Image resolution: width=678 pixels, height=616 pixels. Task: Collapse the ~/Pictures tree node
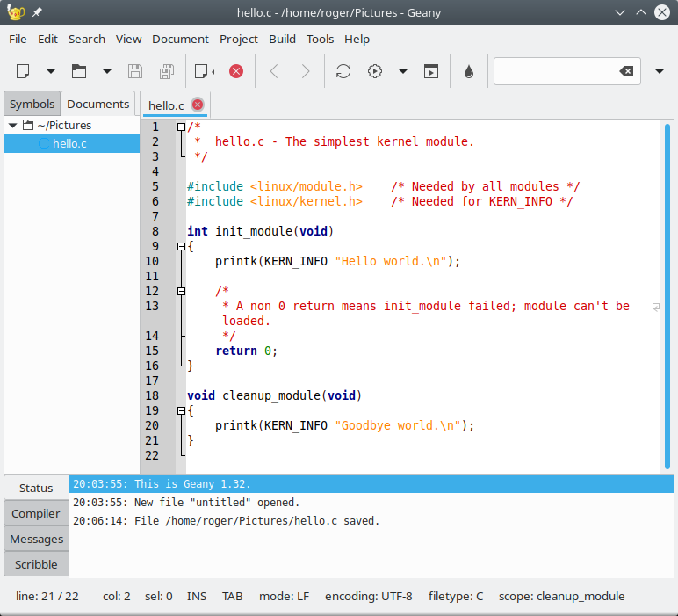point(12,126)
